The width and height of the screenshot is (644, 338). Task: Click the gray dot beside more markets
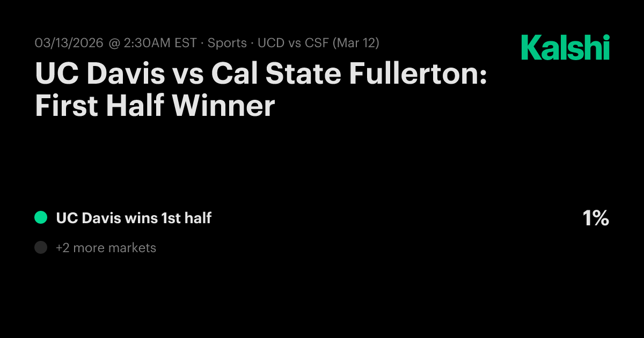41,248
